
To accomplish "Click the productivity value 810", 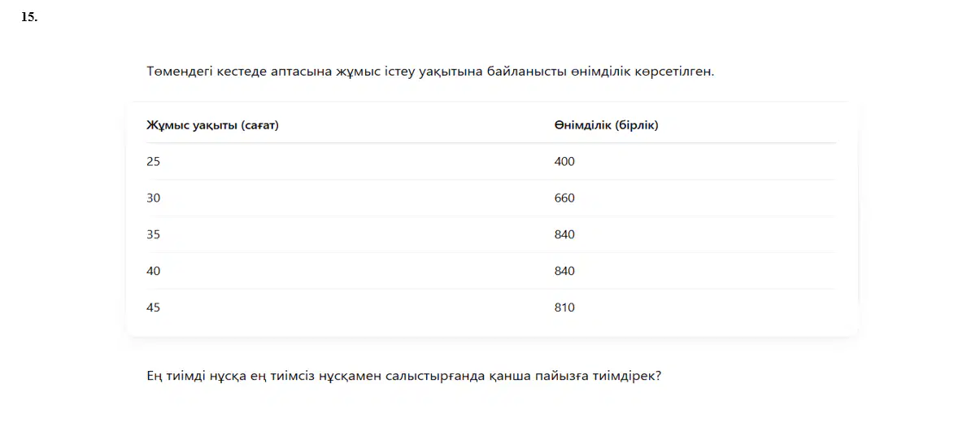I will [x=564, y=307].
